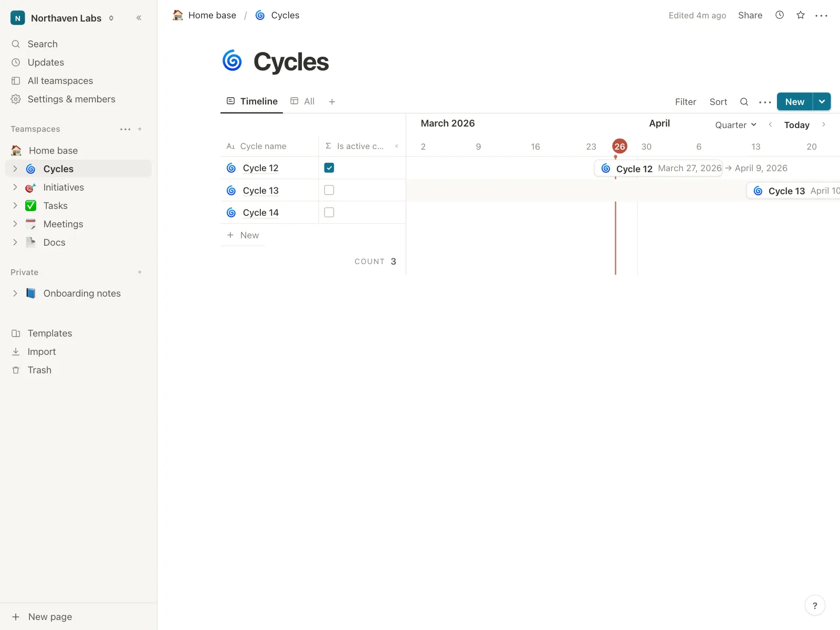Add a new teamspace with the plus icon
This screenshot has width=840, height=630.
pyautogui.click(x=140, y=129)
